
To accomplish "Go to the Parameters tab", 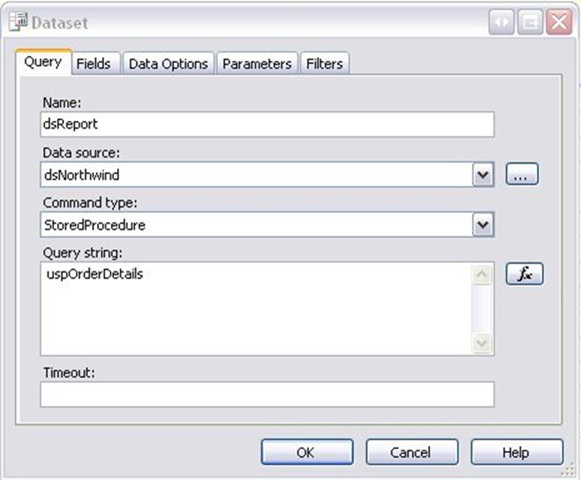I will click(257, 64).
